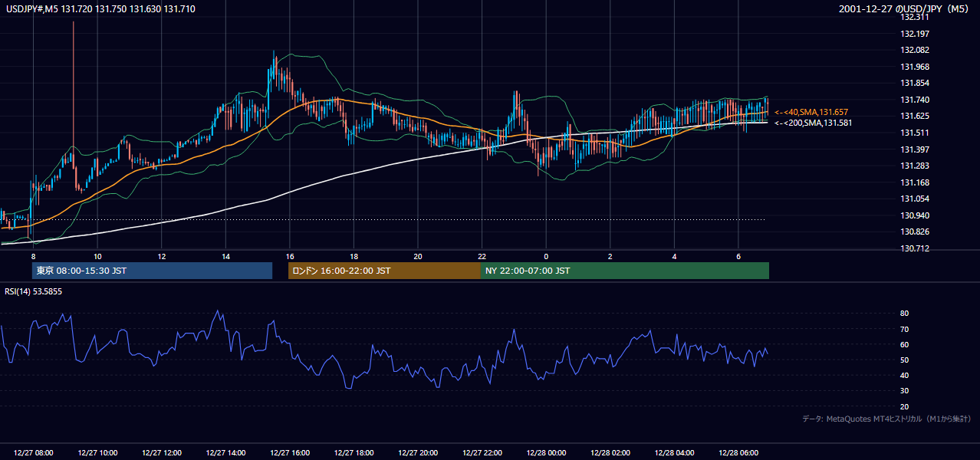Click the RSI level 50 label
980x460 pixels.
905,360
